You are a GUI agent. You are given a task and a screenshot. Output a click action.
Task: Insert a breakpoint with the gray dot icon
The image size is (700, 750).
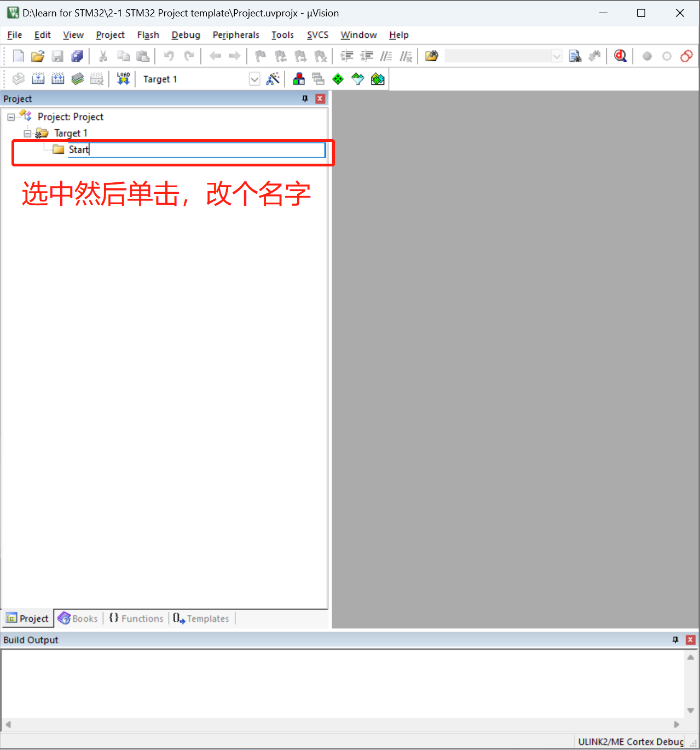tap(647, 56)
